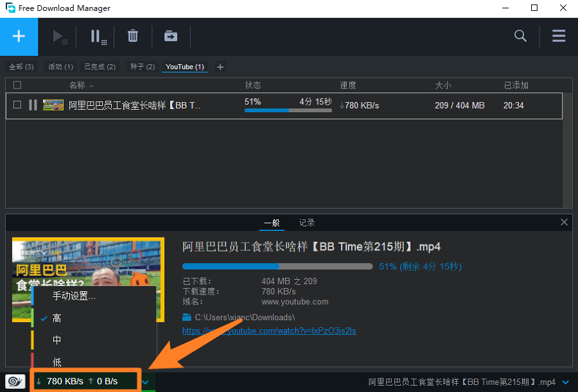Click the blue Add download button
578x392 pixels.
click(19, 37)
